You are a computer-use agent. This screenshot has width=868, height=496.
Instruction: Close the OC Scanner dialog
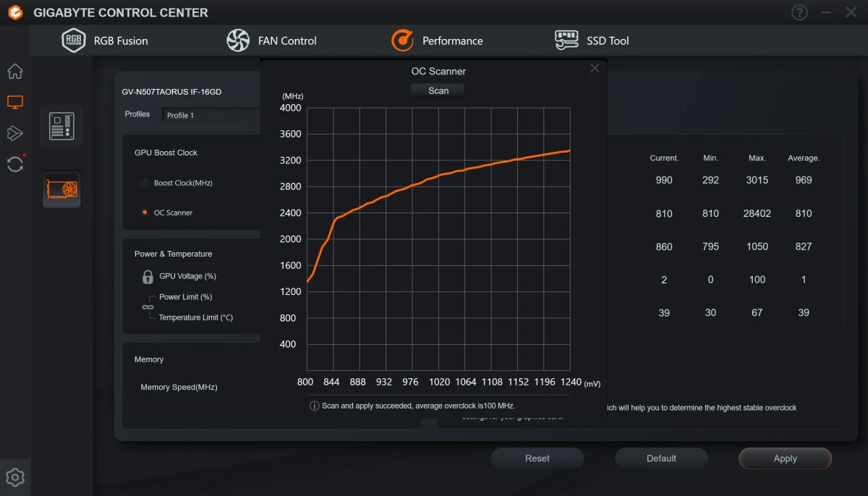pos(595,69)
